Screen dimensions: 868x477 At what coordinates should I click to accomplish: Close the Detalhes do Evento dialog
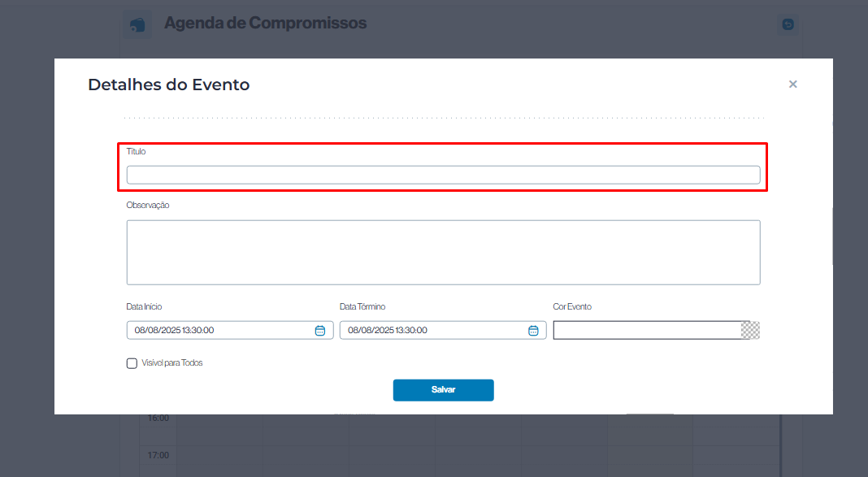click(x=792, y=85)
